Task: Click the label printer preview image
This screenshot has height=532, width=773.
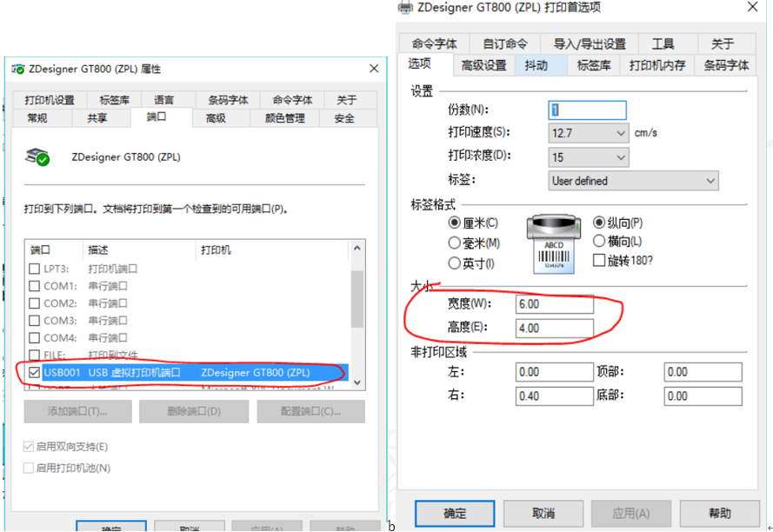Action: click(553, 243)
